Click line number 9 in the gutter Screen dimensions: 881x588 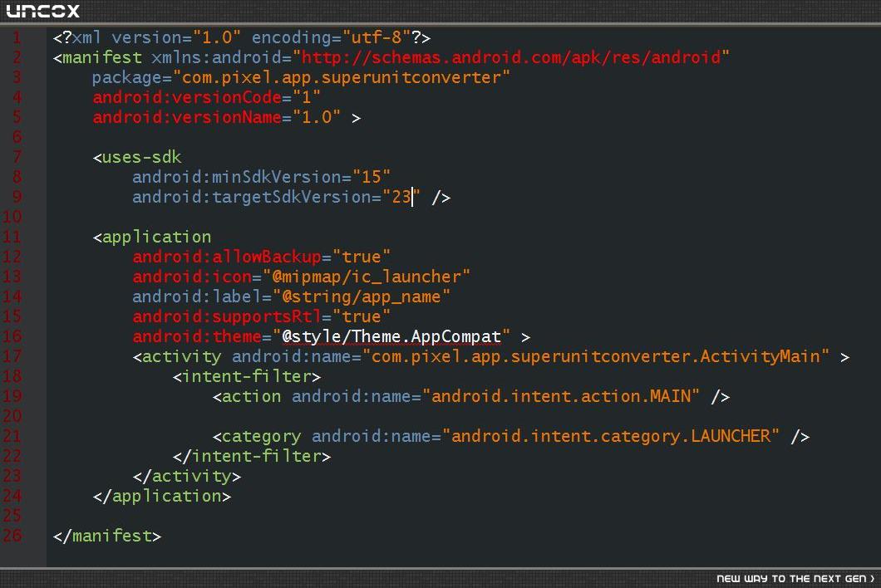click(x=17, y=197)
